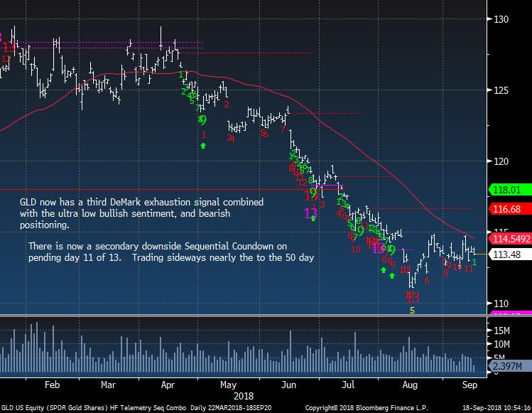
Task: Click the 'secondary downside Sequential Countdown' annotation
Action: 171,252
